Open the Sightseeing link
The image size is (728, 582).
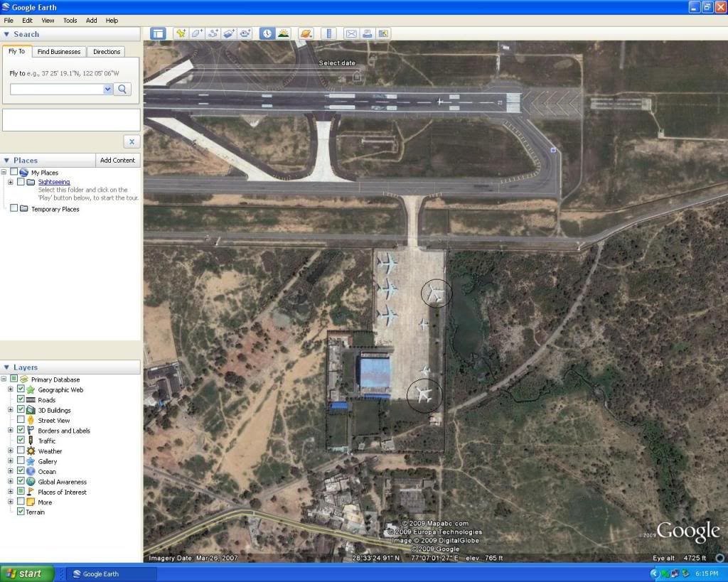point(54,182)
